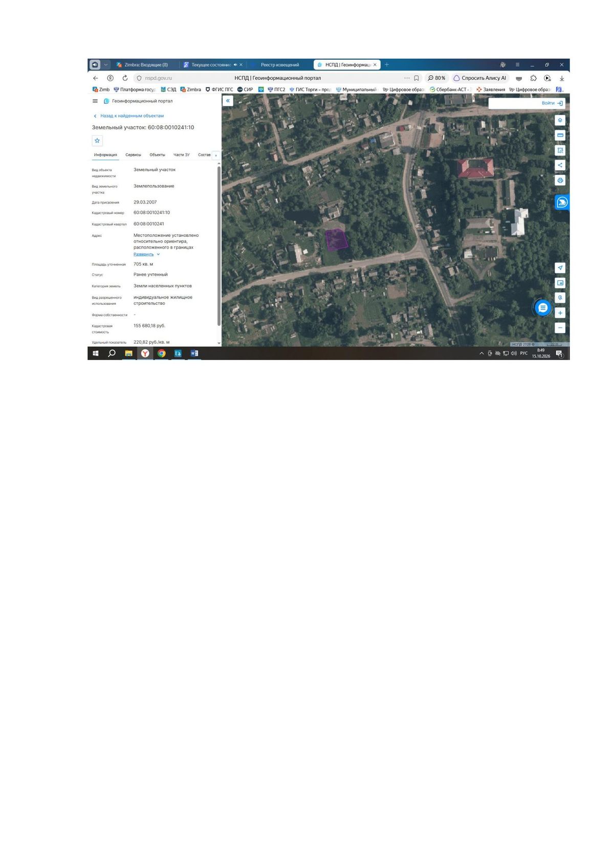Activate the area selection search tool
The height and width of the screenshot is (868, 614).
(x=560, y=150)
